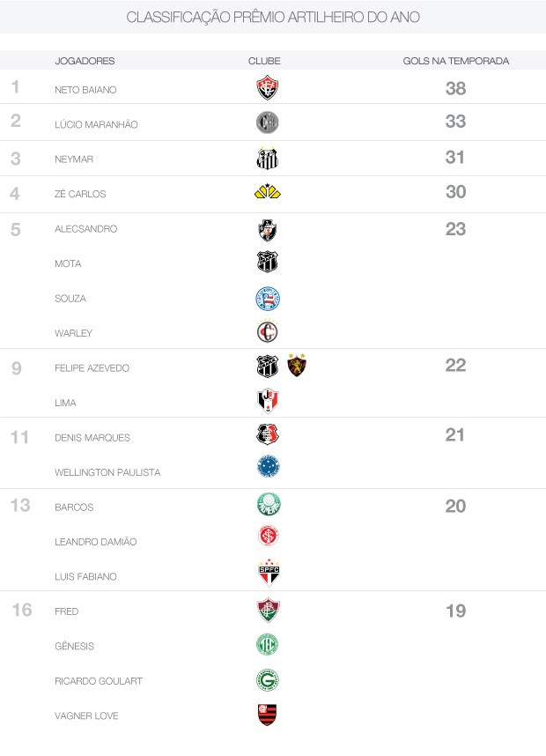The height and width of the screenshot is (756, 546).
Task: Select the player name Denis Marques
Action: [x=92, y=438]
